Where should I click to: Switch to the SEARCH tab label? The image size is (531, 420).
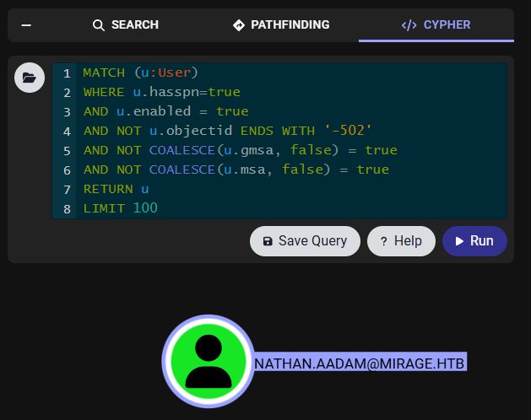tap(135, 25)
